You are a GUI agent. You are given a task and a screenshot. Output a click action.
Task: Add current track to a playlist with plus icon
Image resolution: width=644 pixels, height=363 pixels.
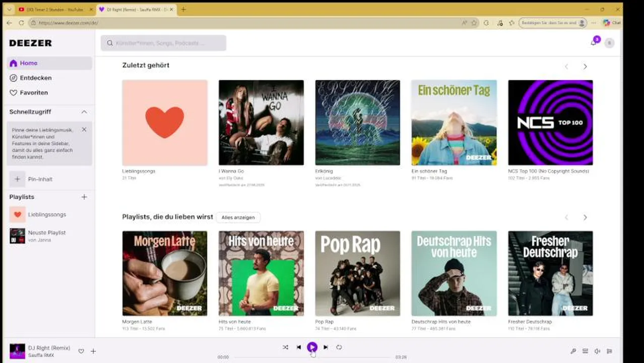93,351
